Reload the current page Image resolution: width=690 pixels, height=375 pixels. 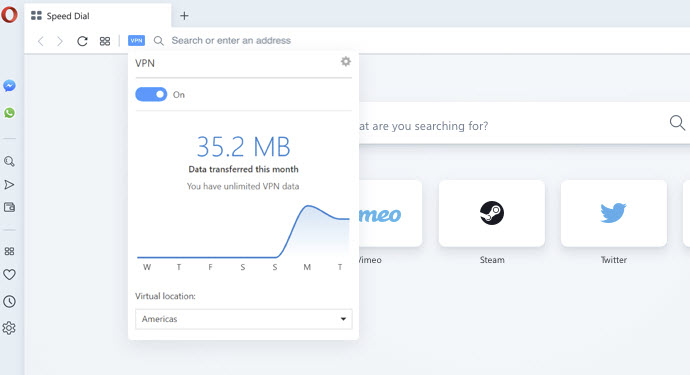point(82,41)
